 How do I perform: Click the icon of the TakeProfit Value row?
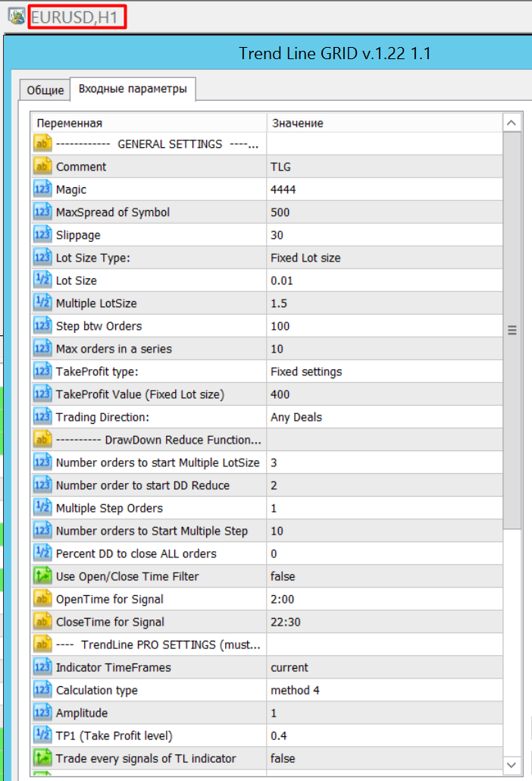[42, 394]
